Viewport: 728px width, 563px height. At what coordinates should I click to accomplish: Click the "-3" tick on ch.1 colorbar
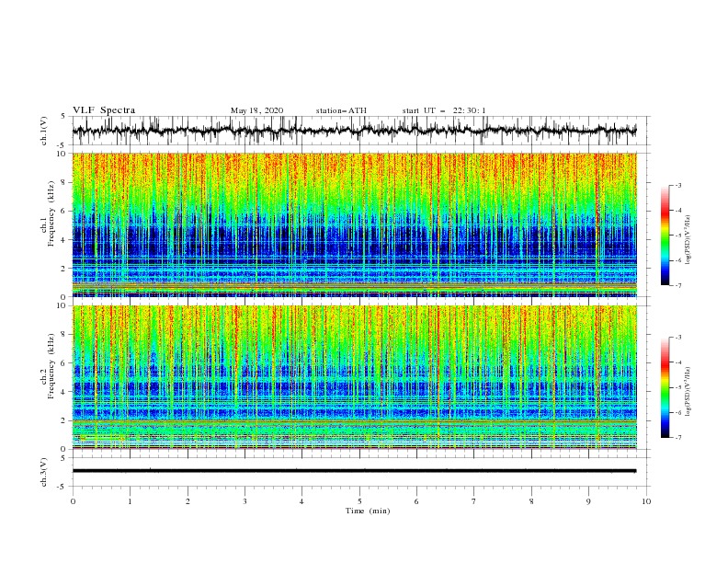[x=677, y=185]
